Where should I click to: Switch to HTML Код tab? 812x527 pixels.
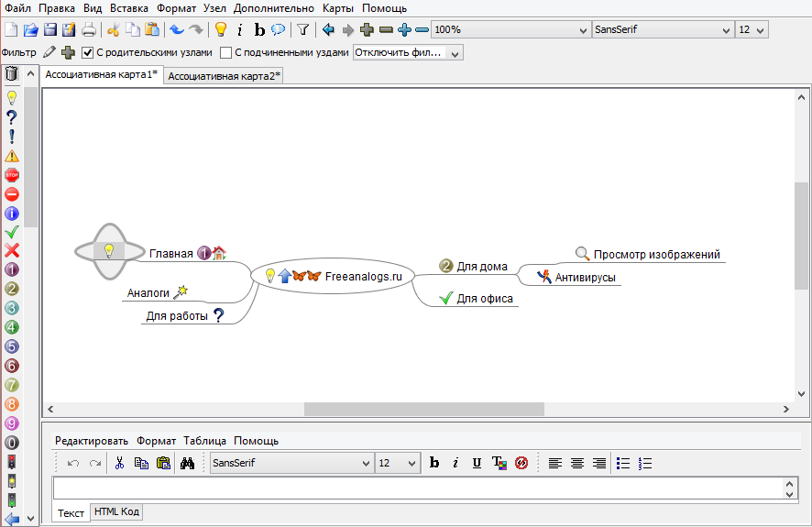point(116,511)
